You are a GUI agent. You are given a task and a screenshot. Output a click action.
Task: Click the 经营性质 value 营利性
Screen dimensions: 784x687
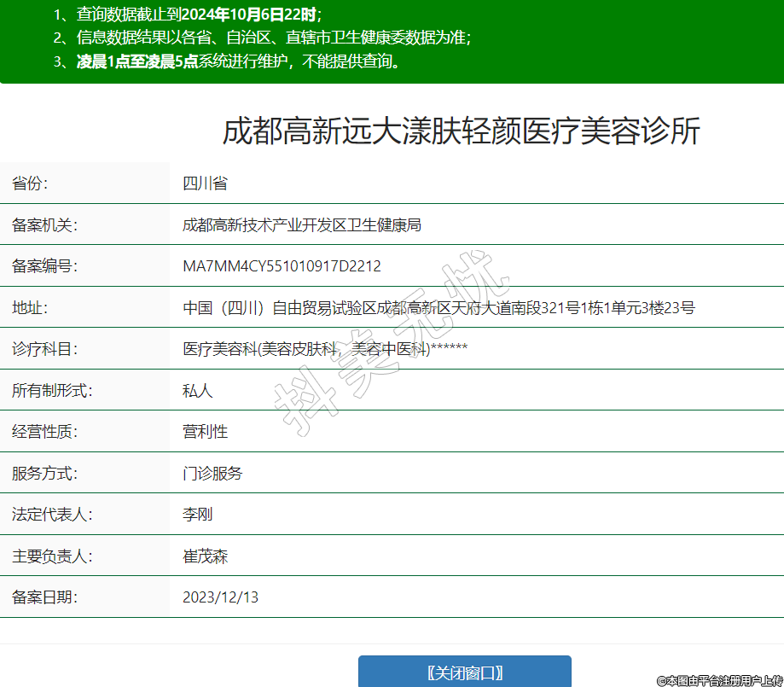click(205, 432)
